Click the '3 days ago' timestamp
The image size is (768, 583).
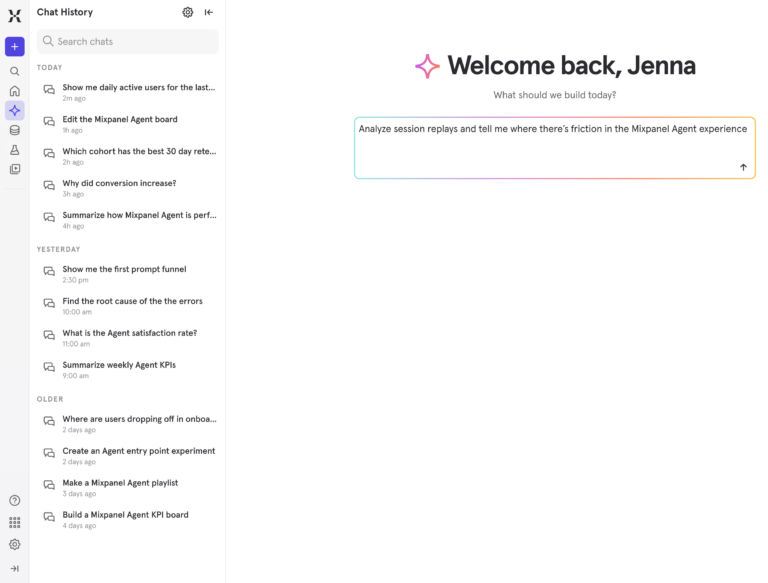pos(79,494)
